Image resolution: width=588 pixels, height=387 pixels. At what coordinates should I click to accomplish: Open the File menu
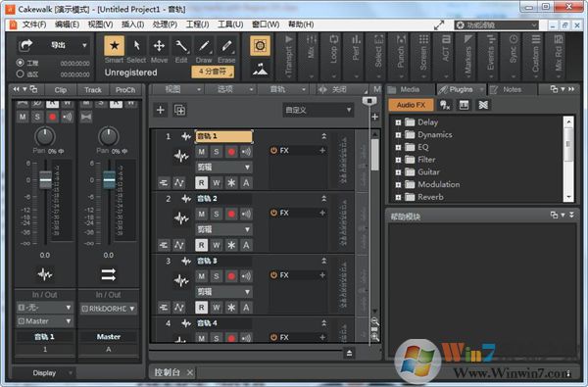(x=34, y=24)
